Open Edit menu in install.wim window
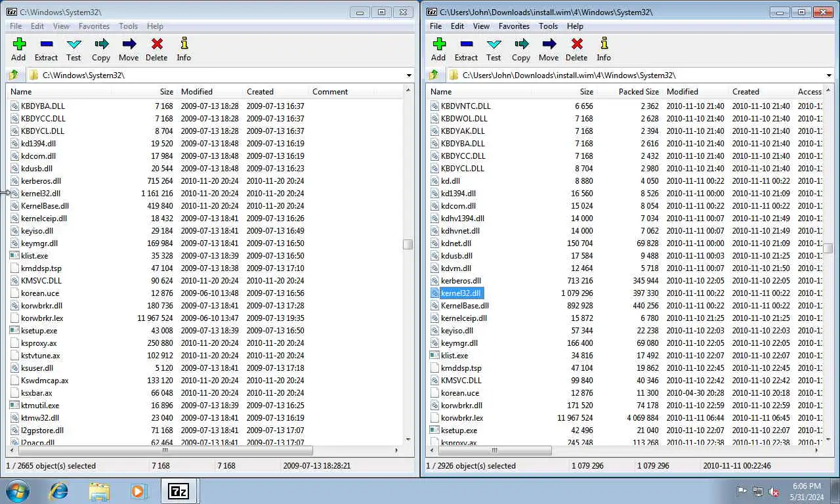The width and height of the screenshot is (840, 504). [x=457, y=26]
